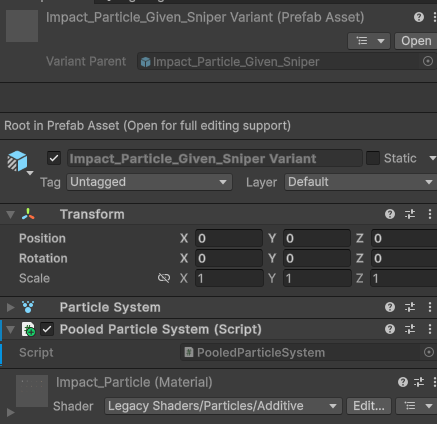
Task: Open Particle System three-dot context menu
Action: click(430, 307)
